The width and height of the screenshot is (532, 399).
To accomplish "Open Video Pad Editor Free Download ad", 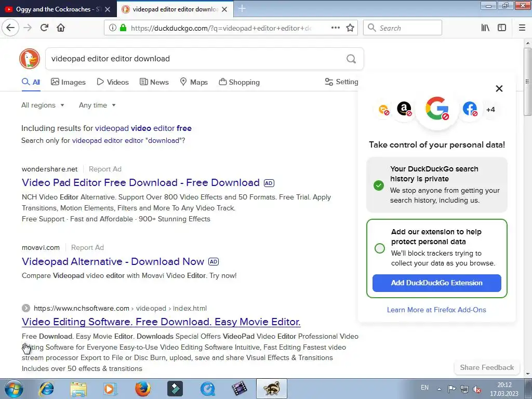I will point(141,182).
